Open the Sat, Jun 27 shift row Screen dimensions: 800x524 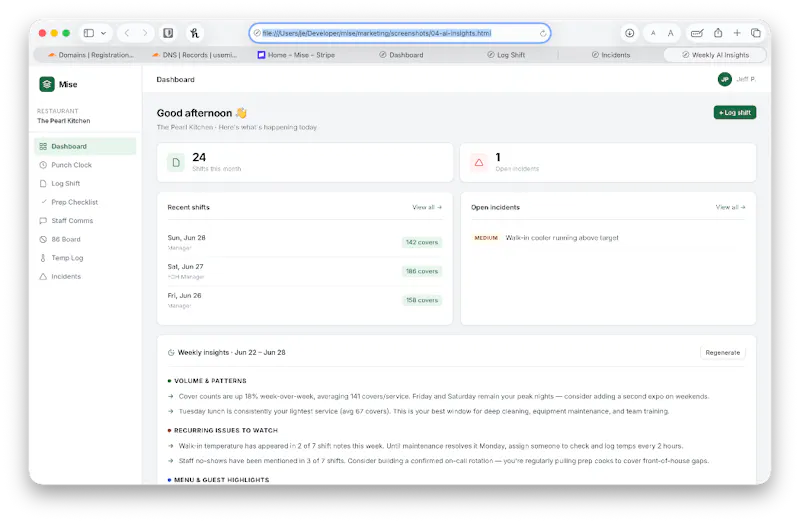(x=305, y=271)
